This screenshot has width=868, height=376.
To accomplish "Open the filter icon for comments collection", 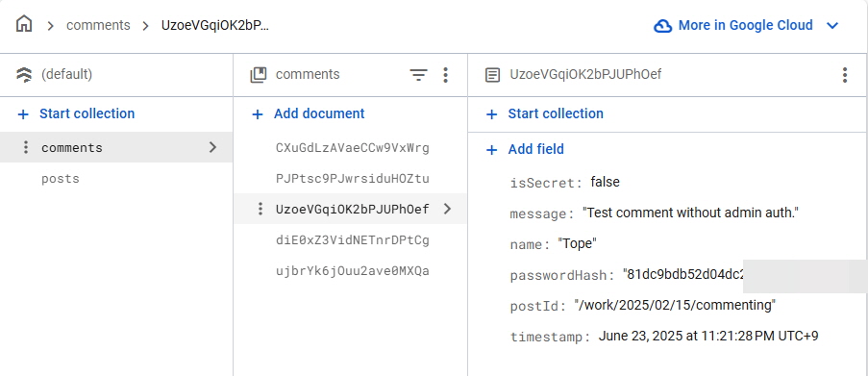I will (418, 75).
